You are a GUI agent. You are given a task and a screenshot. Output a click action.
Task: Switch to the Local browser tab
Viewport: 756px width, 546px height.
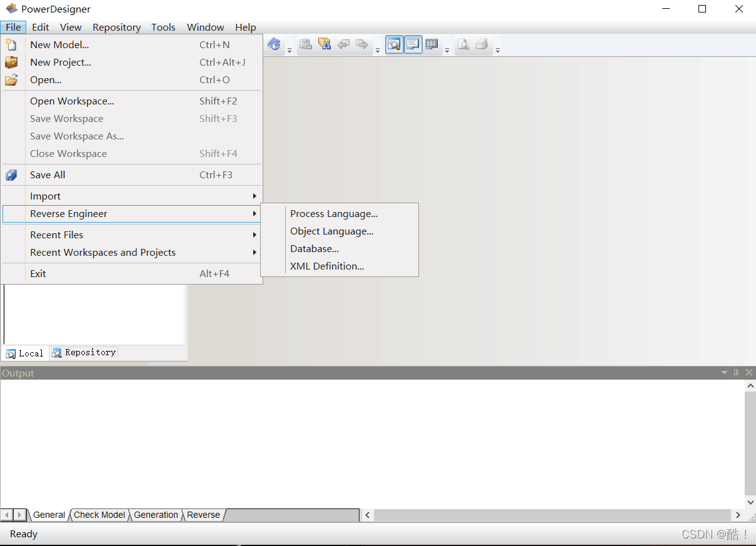point(25,353)
